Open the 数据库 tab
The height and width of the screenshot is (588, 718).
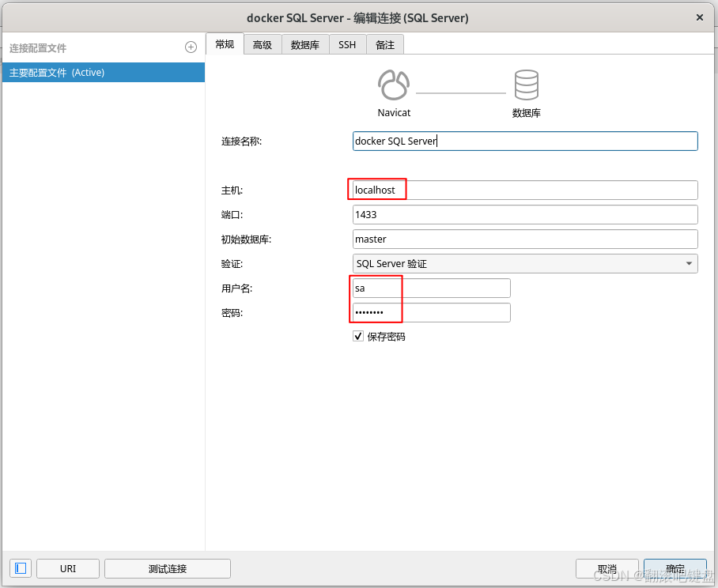(305, 45)
